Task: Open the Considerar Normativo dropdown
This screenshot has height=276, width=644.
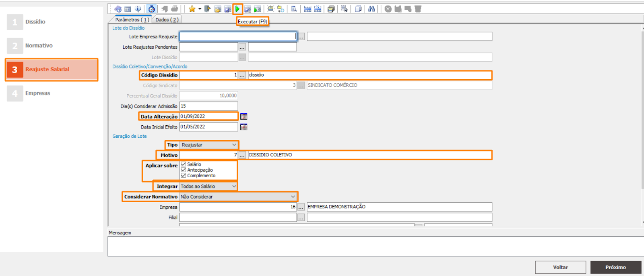Action: coord(238,197)
